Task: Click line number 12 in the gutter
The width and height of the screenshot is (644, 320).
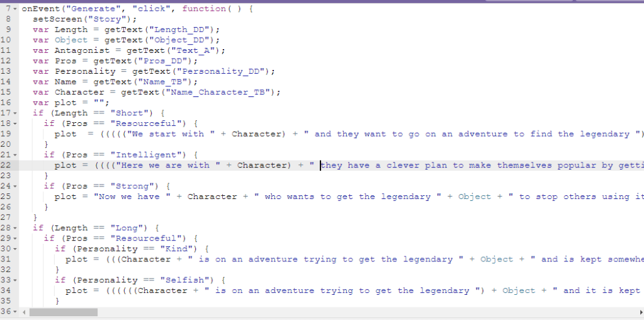Action: tap(7, 61)
